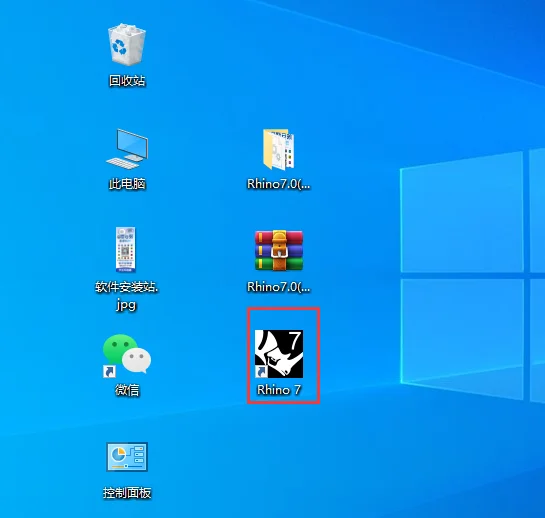The image size is (545, 518).
Task: Select the This PC (此电脑) icon
Action: (x=127, y=149)
